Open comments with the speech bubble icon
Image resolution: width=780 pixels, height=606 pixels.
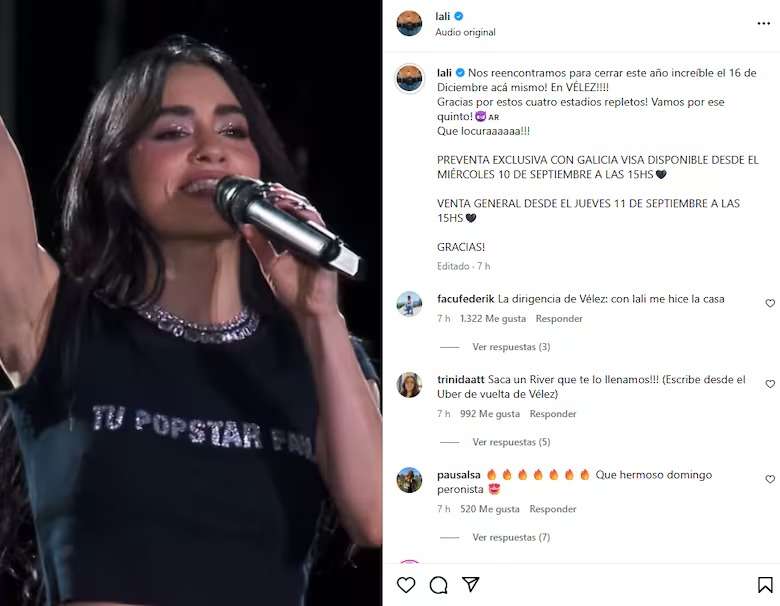(438, 585)
